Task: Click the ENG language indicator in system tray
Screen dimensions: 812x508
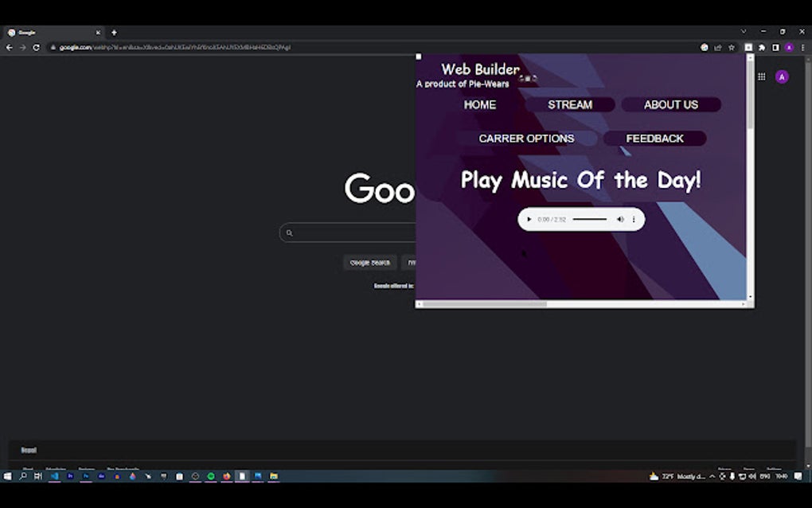Action: click(x=765, y=476)
